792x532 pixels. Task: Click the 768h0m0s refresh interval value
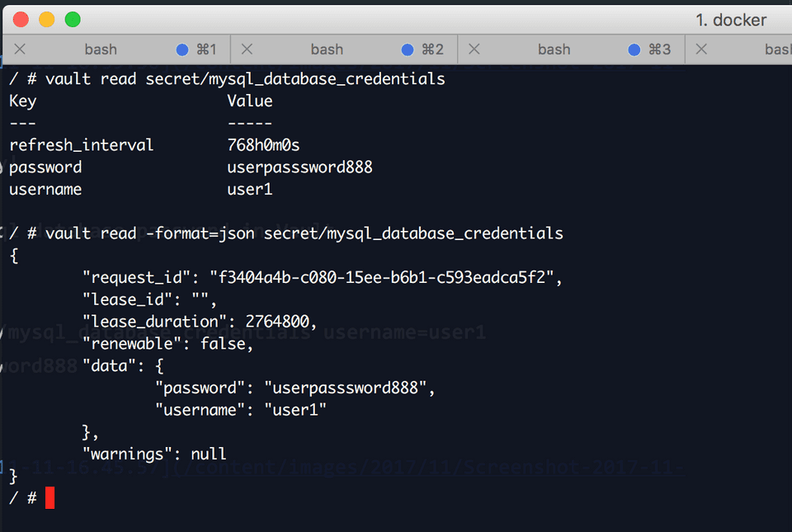point(263,145)
